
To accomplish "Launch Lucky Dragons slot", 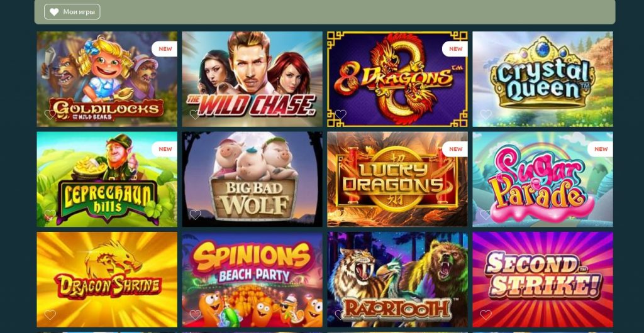I will point(397,179).
